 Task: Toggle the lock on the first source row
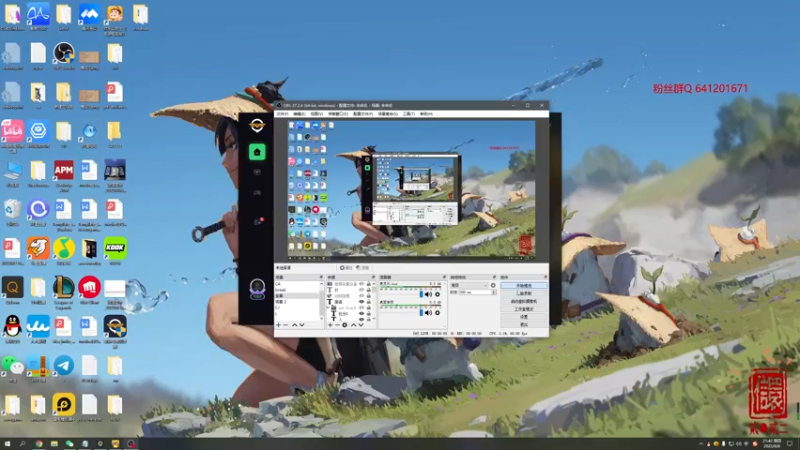pos(368,284)
